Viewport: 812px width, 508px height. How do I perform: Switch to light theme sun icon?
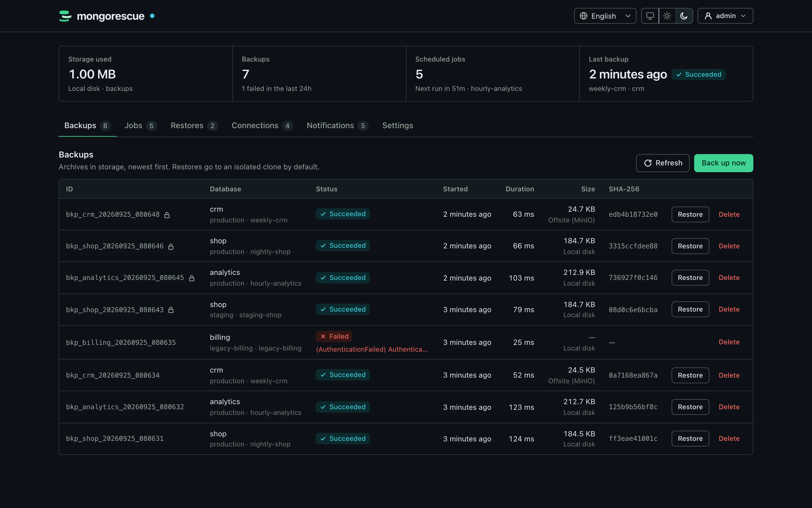tap(667, 16)
